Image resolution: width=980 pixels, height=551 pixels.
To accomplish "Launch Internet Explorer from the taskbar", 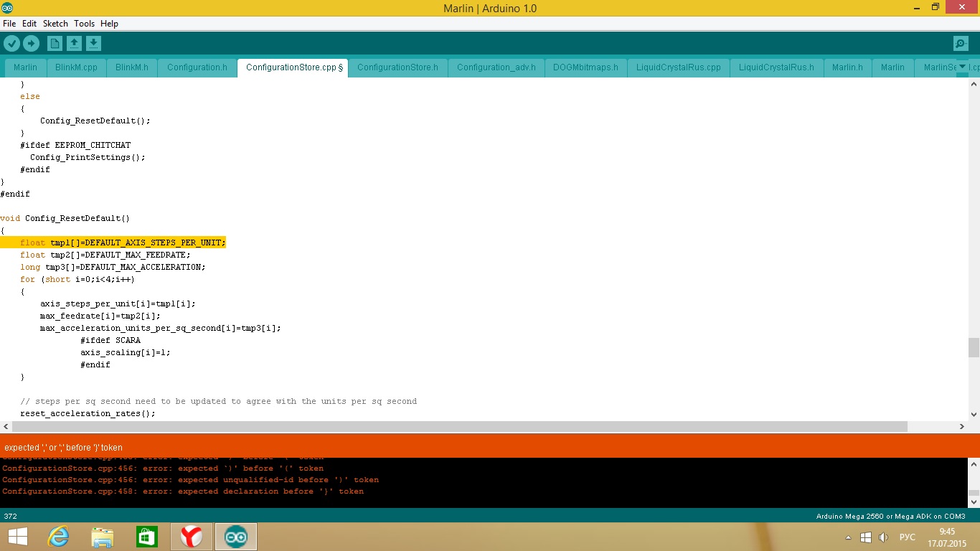I will click(x=58, y=537).
